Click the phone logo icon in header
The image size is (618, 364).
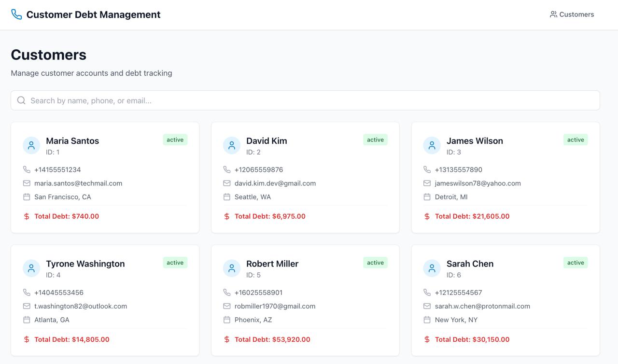click(16, 14)
